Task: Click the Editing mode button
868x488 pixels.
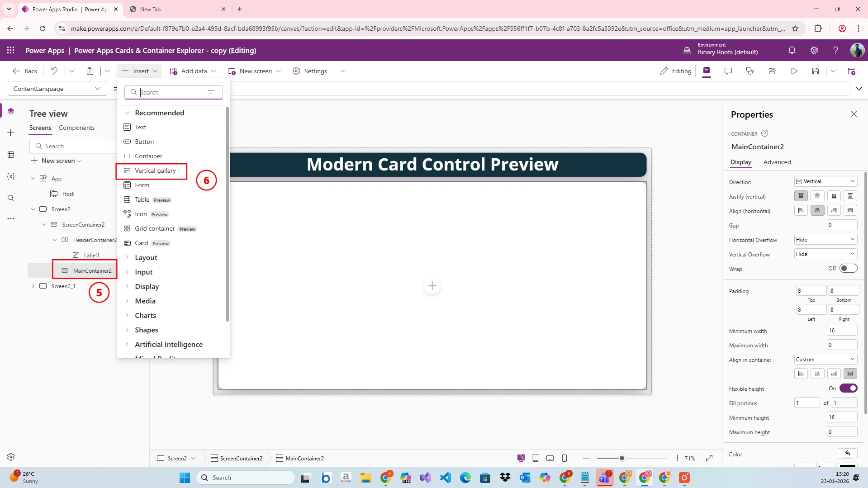Action: point(676,71)
